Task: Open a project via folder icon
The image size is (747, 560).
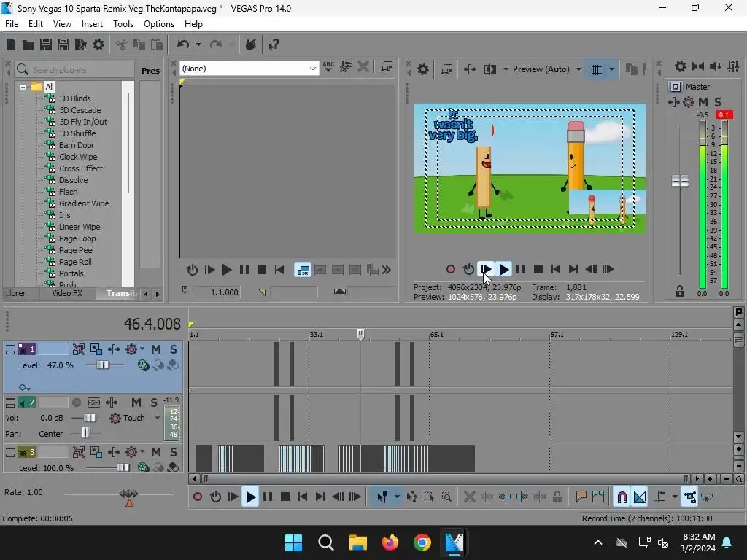Action: click(28, 45)
